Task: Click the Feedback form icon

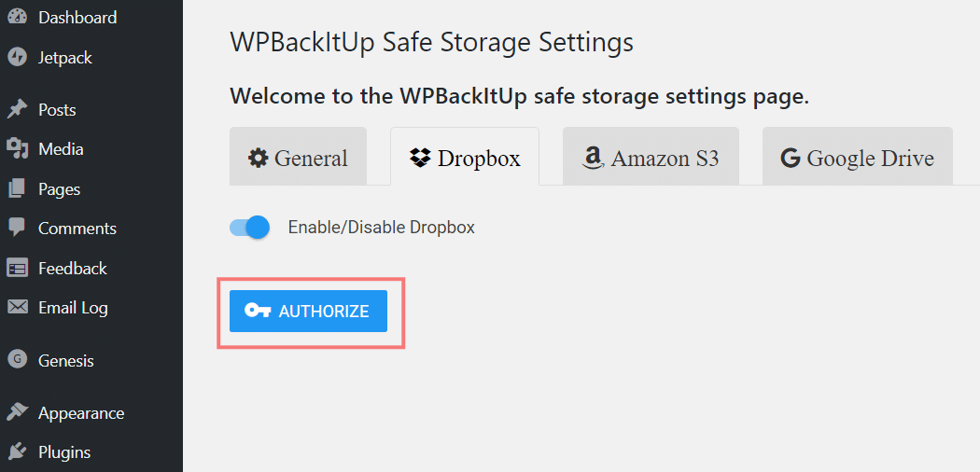Action: 17,269
